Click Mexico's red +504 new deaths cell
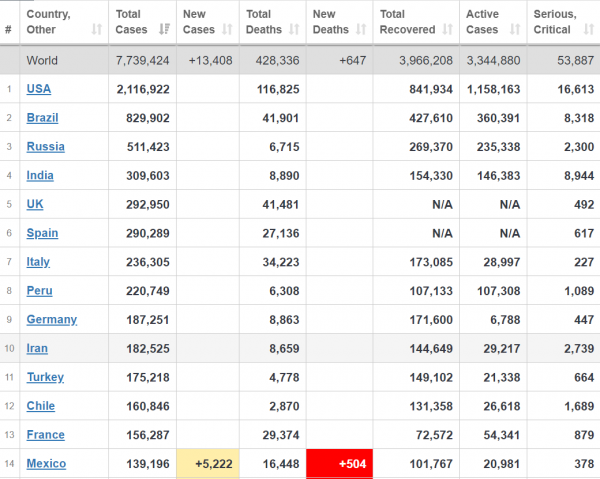The image size is (600, 479). (339, 464)
